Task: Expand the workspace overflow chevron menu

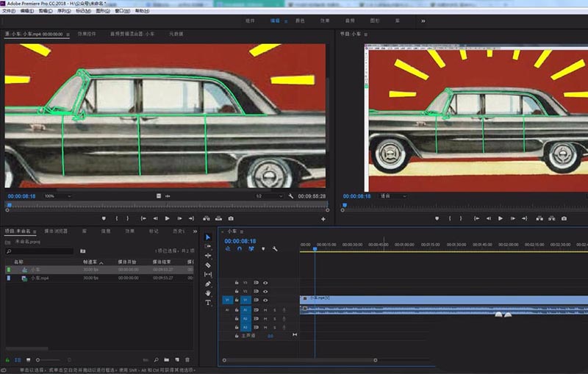Action: pos(423,21)
